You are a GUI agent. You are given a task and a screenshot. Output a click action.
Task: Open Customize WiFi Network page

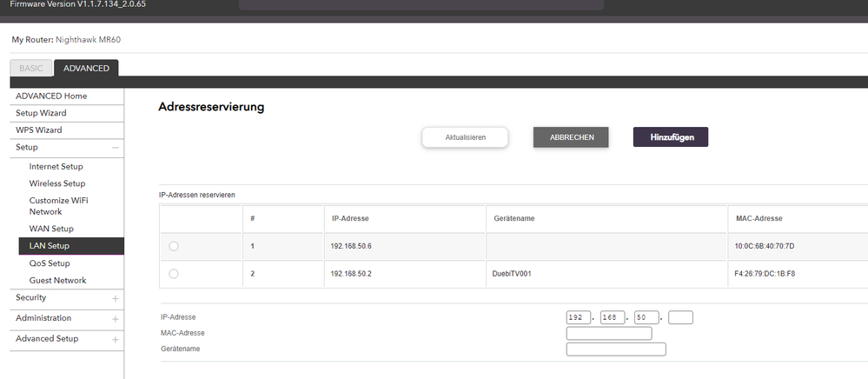point(59,206)
